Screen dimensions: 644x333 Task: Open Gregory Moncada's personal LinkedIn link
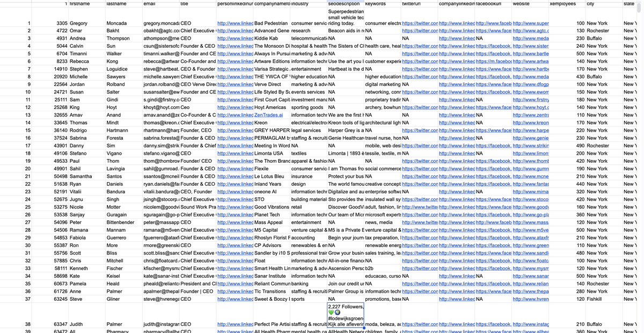[235, 24]
